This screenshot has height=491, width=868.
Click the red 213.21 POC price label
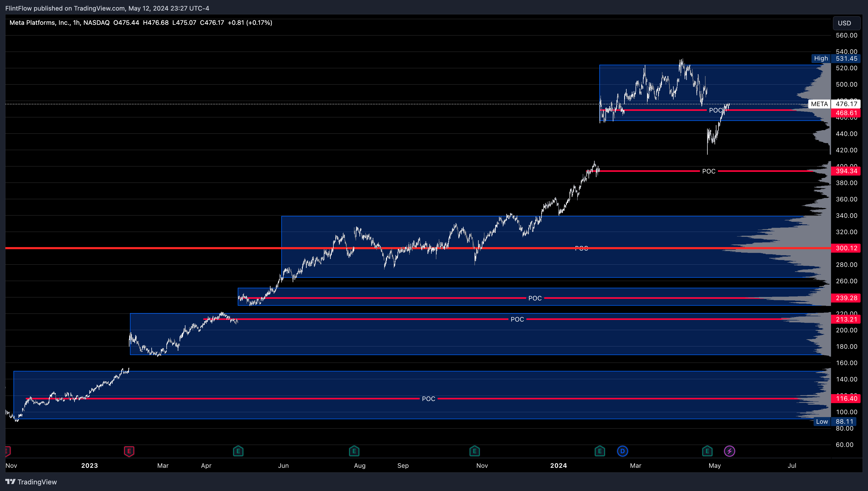tap(846, 319)
